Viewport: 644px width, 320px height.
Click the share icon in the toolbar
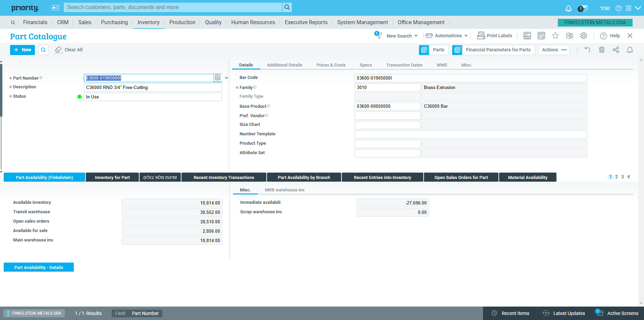coord(616,50)
